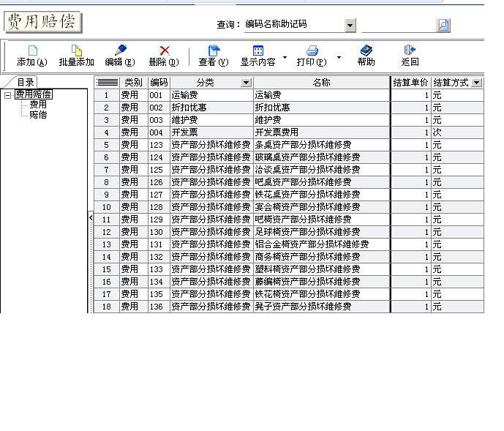Click 商务椅资产部分损坏维修费 cell
Viewport: 504px width, 431px height.
(321, 257)
